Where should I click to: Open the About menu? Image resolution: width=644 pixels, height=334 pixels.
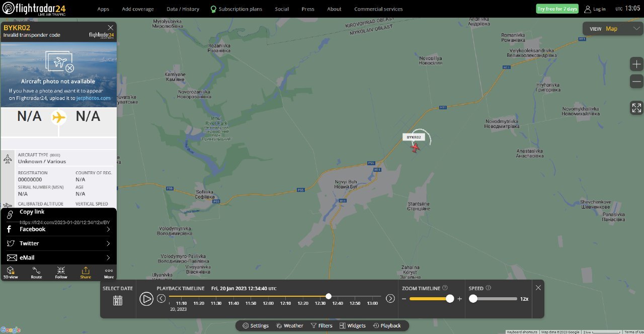[334, 9]
